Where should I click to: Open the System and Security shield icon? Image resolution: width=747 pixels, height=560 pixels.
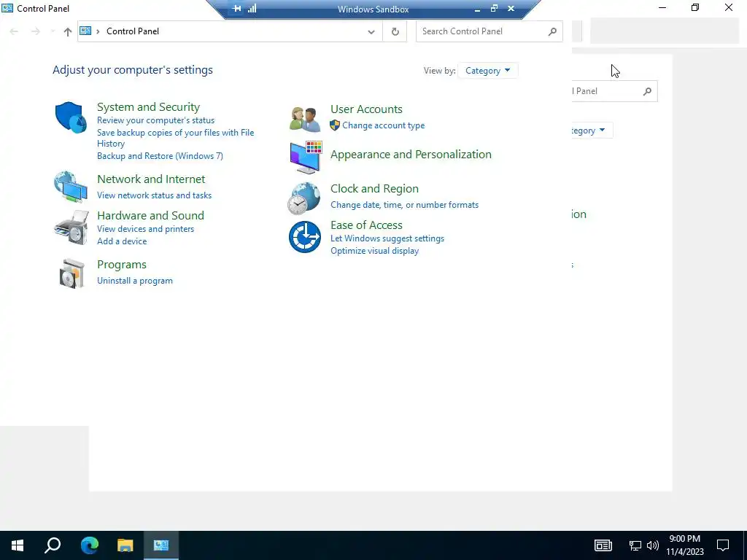[71, 117]
